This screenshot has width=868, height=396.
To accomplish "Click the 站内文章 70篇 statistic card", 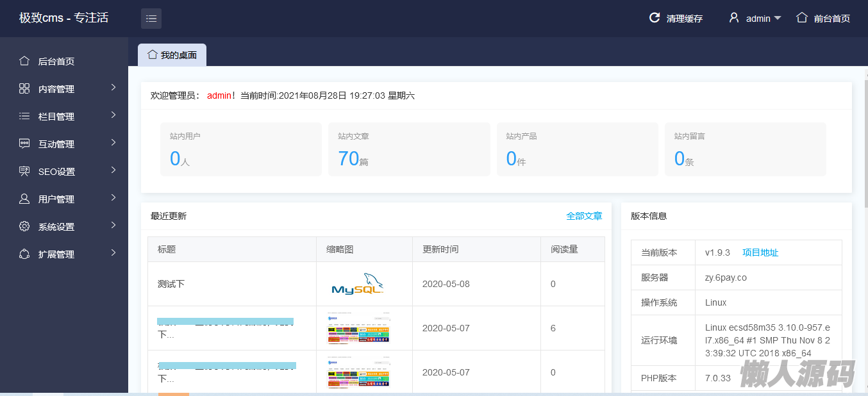I will tap(409, 149).
